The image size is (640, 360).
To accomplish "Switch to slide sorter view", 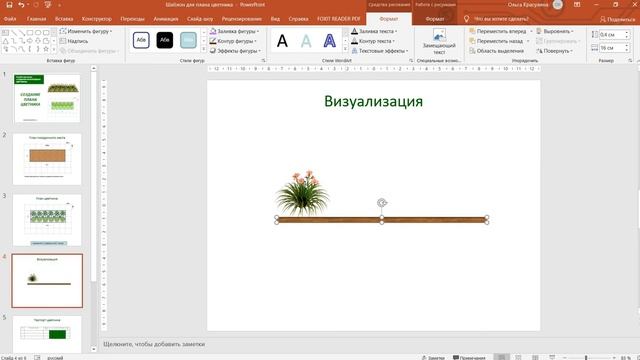I will click(x=518, y=358).
